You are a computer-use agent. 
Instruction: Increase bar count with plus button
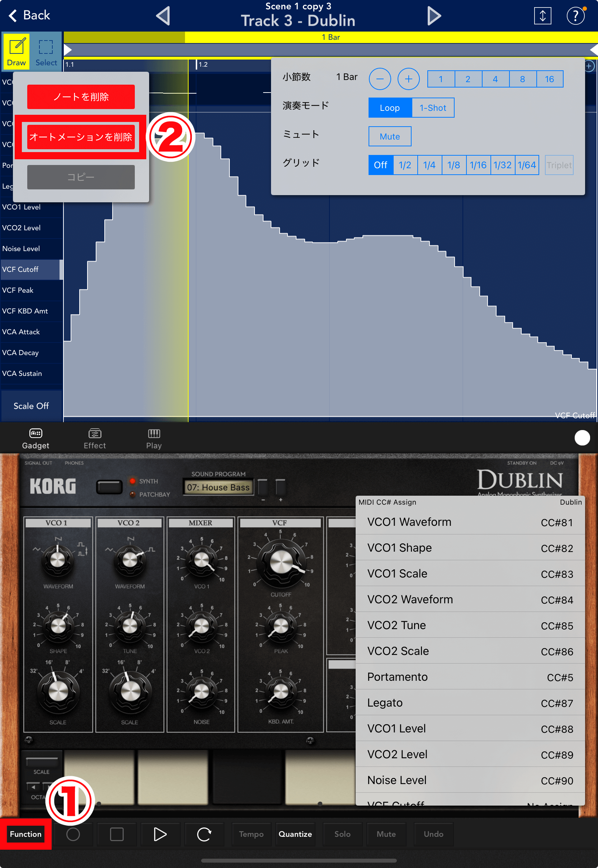[x=408, y=79]
